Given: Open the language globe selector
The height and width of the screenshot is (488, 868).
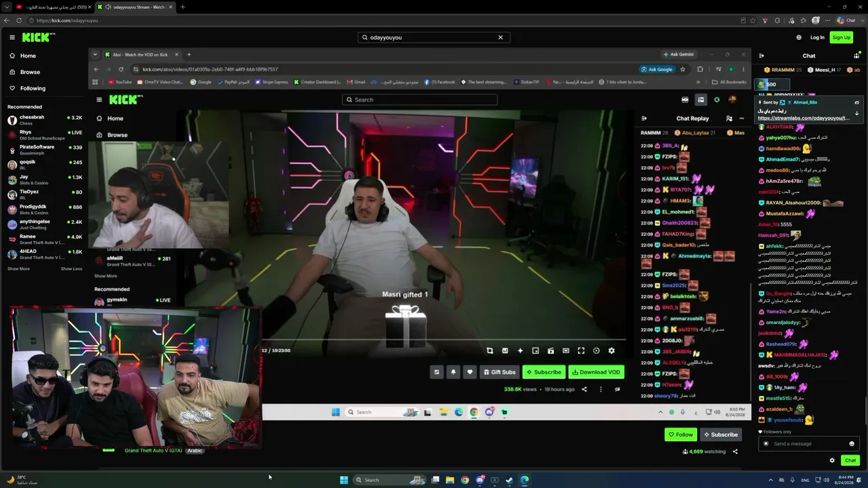Looking at the screenshot, I should [x=799, y=37].
